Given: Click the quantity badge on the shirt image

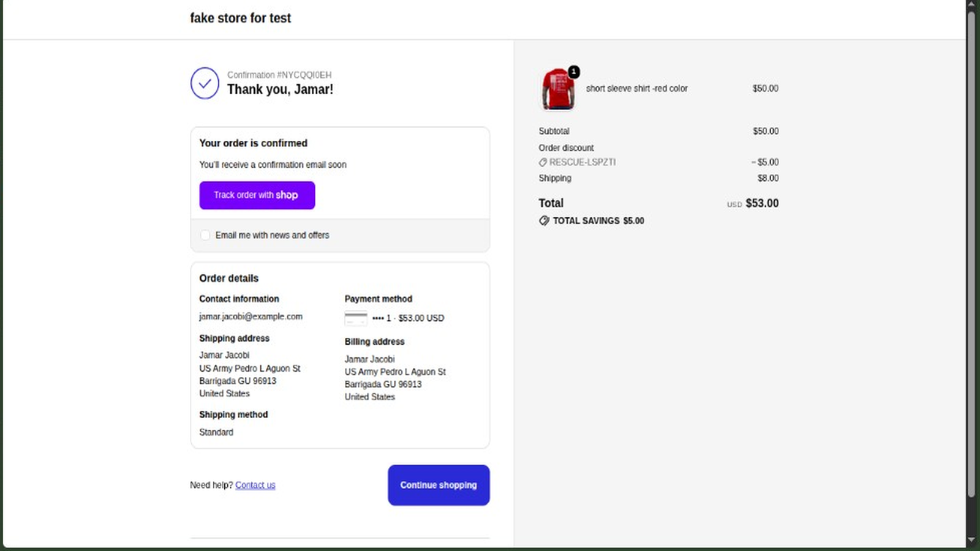Looking at the screenshot, I should [x=574, y=72].
